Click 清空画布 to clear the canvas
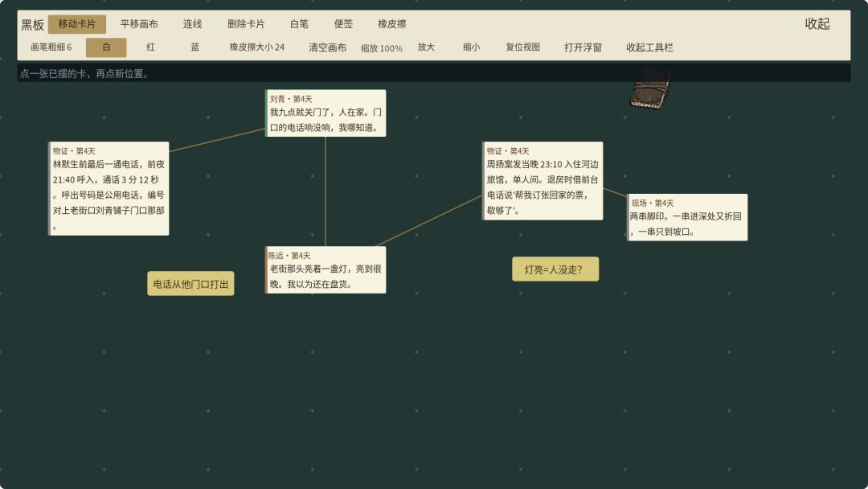The width and height of the screenshot is (868, 489). (328, 47)
